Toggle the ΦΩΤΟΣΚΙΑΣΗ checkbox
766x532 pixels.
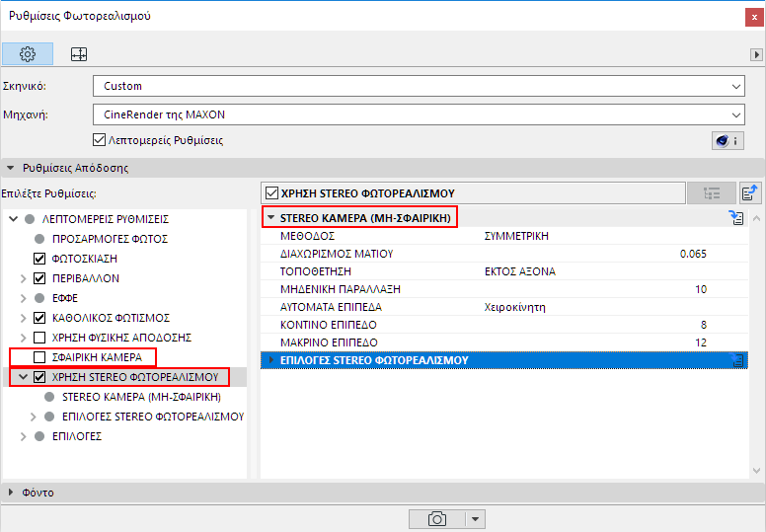click(x=39, y=259)
